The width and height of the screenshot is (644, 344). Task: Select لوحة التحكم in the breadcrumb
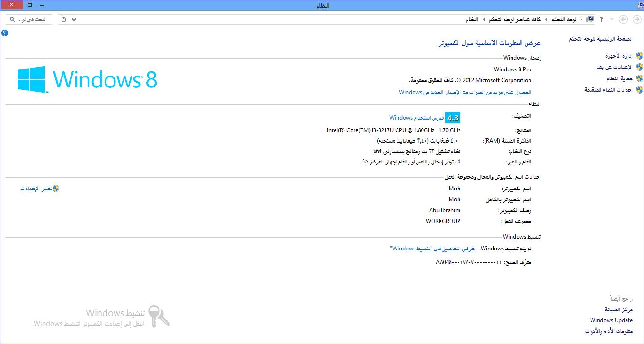point(564,19)
